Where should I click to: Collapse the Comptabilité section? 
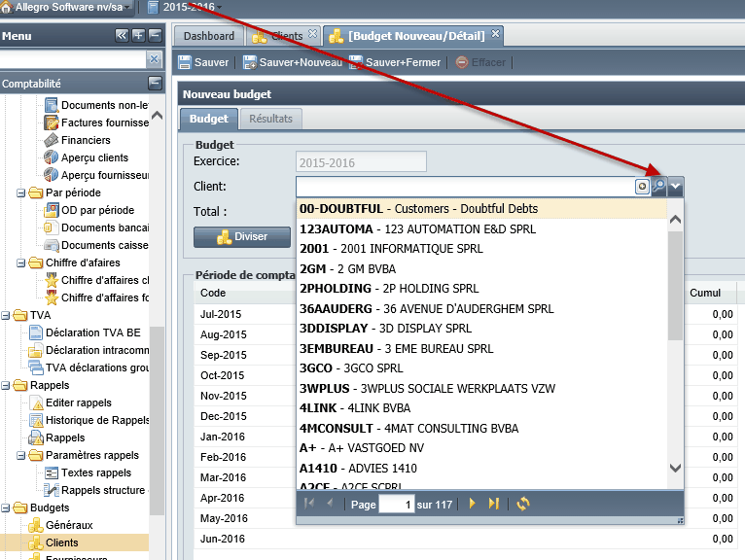(x=155, y=83)
